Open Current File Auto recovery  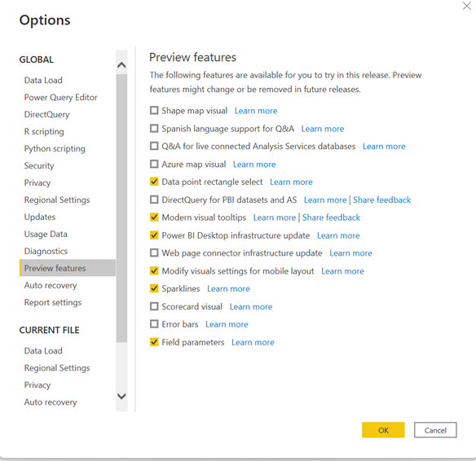click(x=68, y=402)
